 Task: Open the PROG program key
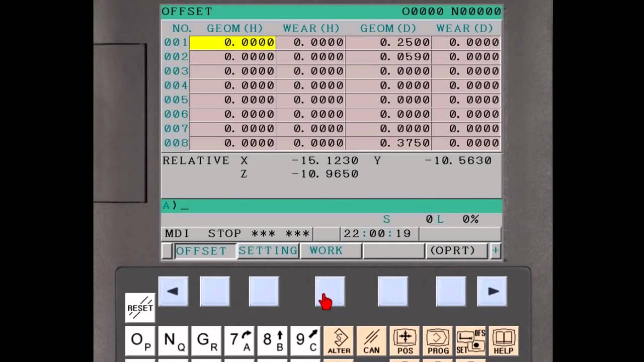[438, 341]
